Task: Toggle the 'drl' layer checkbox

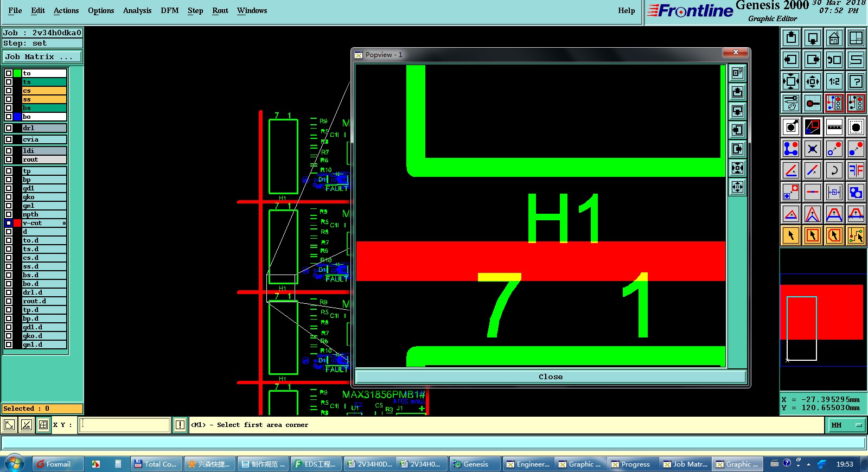Action: tap(9, 128)
